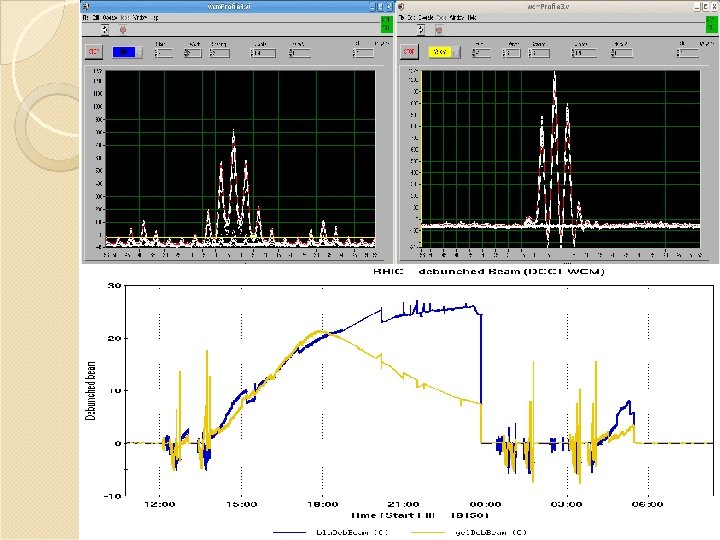Close the right profile window
The image size is (720, 540).
coord(713,7)
